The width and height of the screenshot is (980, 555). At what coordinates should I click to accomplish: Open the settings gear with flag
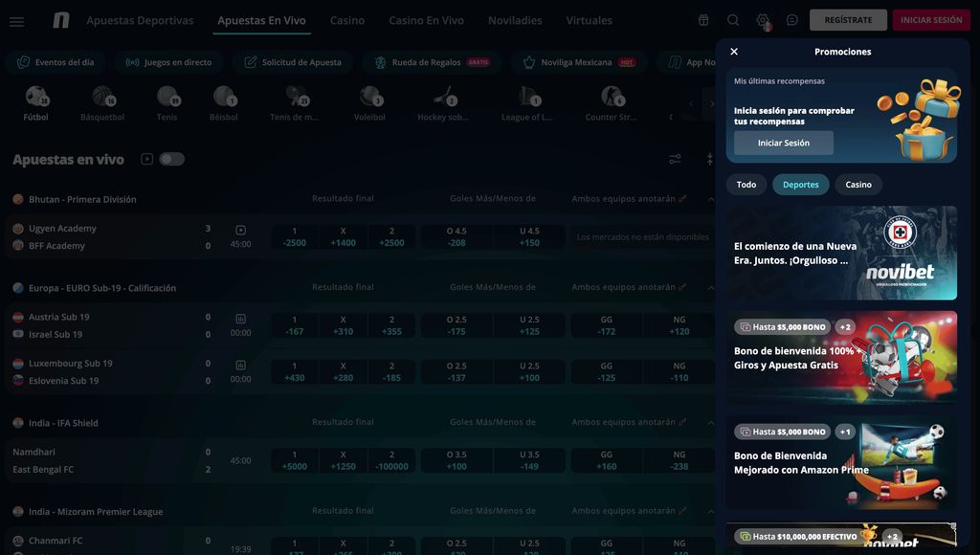pyautogui.click(x=763, y=21)
